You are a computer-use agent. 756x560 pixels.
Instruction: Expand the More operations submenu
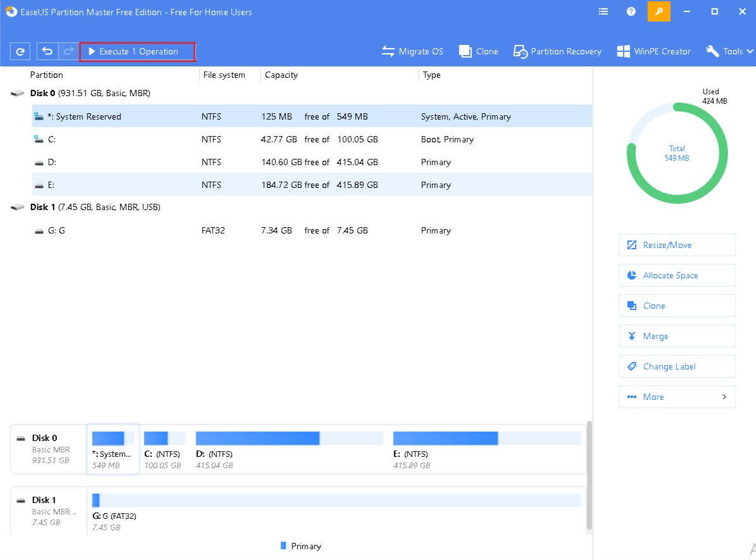coord(677,397)
